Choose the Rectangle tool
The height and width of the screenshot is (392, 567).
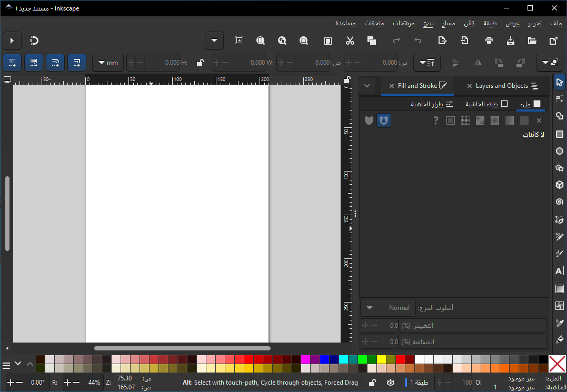[560, 134]
